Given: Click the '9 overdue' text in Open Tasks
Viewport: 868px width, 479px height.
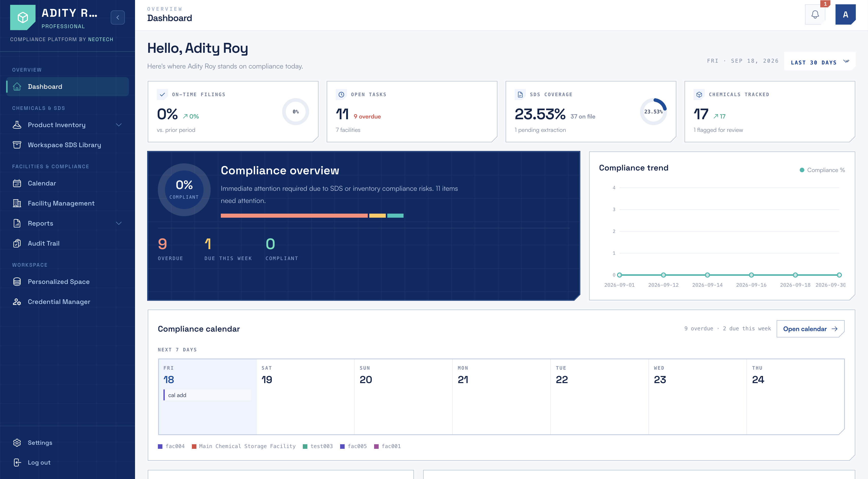Looking at the screenshot, I should 367,116.
